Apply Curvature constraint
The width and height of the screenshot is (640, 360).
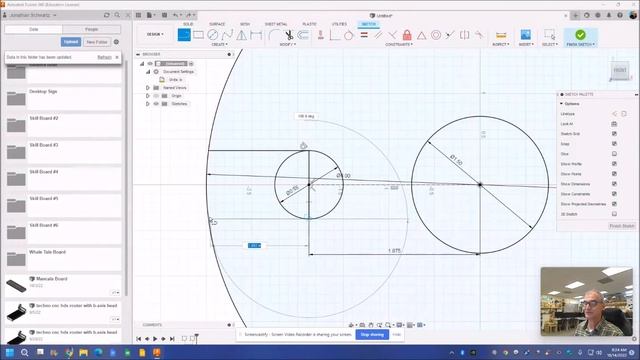(479, 35)
